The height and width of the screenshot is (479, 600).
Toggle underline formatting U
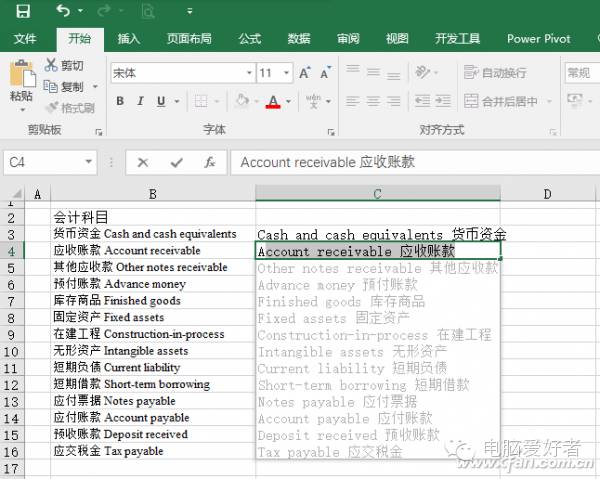(161, 101)
